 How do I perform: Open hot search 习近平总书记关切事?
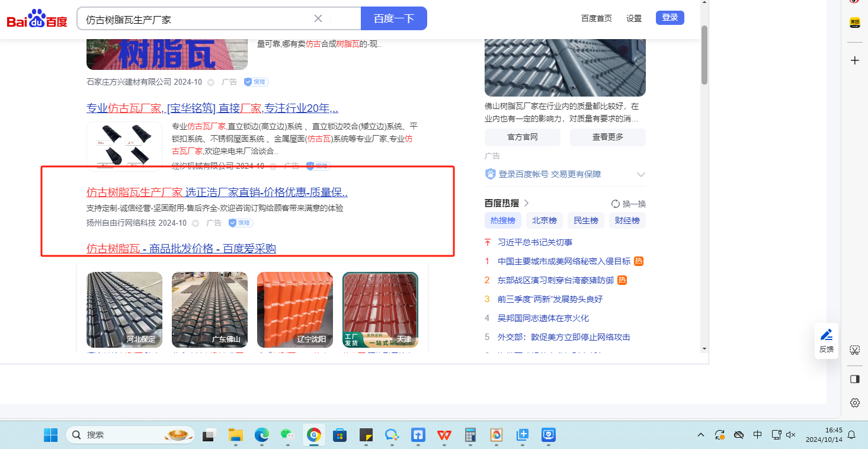click(x=535, y=242)
